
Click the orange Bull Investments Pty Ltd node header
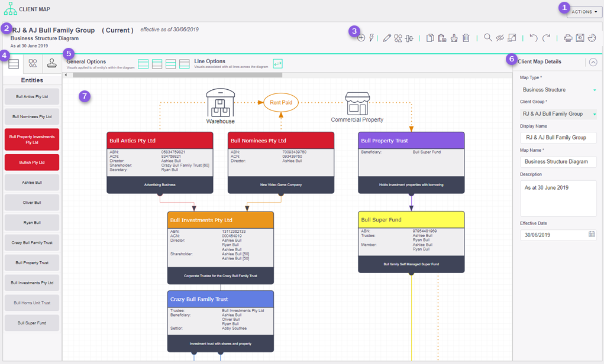(220, 220)
